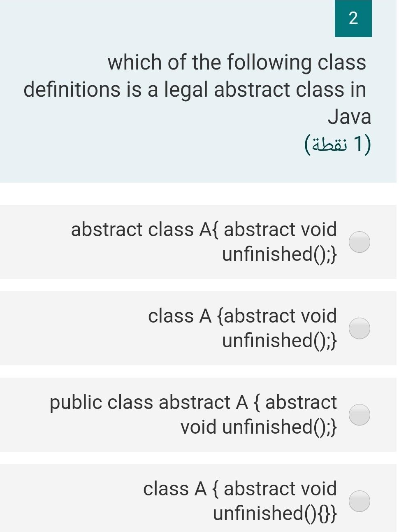399x532 pixels.
Task: Click the (1 نقطة) points label
Action: click(x=337, y=144)
